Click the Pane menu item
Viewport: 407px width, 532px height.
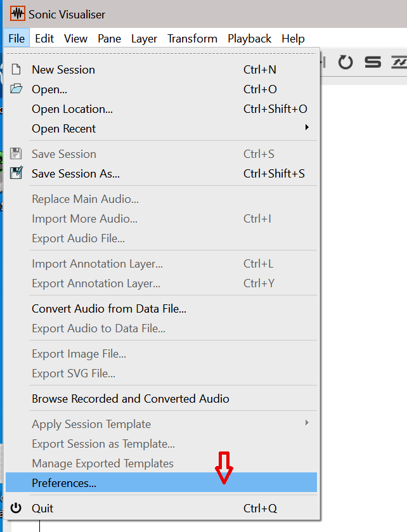point(109,38)
